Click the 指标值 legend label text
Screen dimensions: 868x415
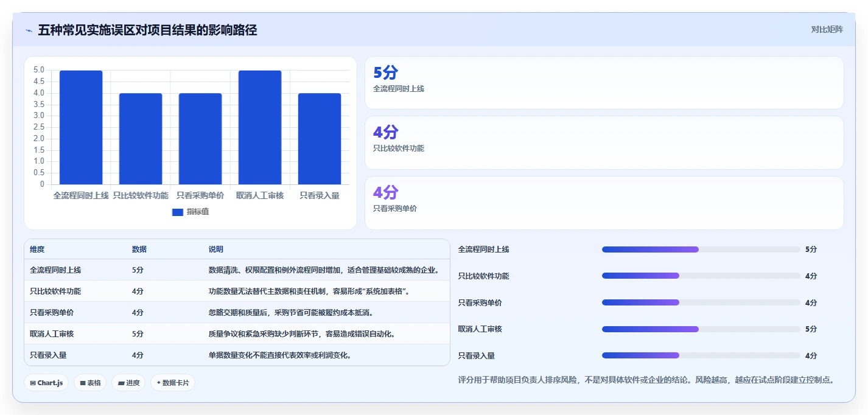198,212
